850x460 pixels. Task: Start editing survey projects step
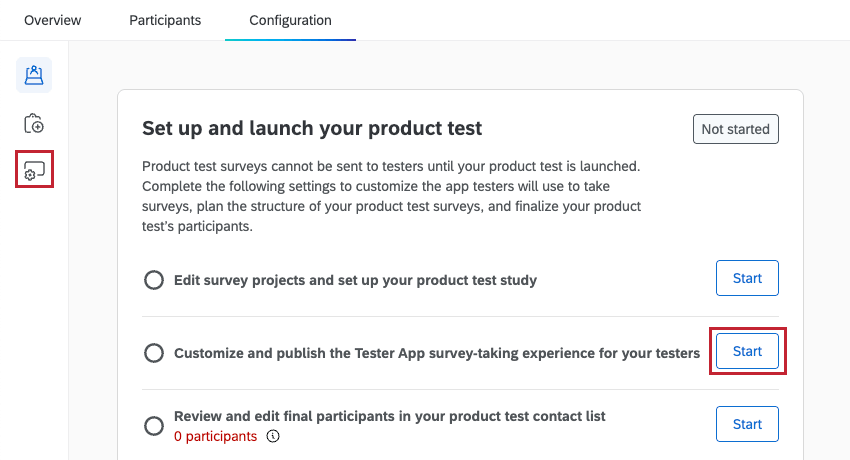(747, 278)
